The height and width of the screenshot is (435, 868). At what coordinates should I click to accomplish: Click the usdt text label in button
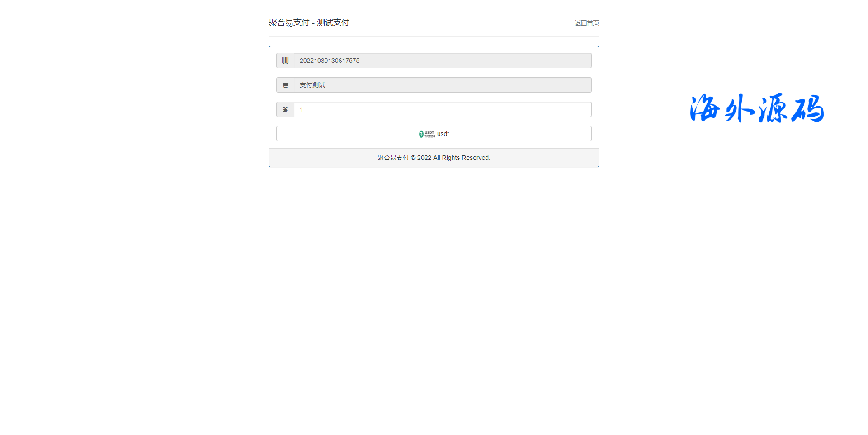pos(443,134)
